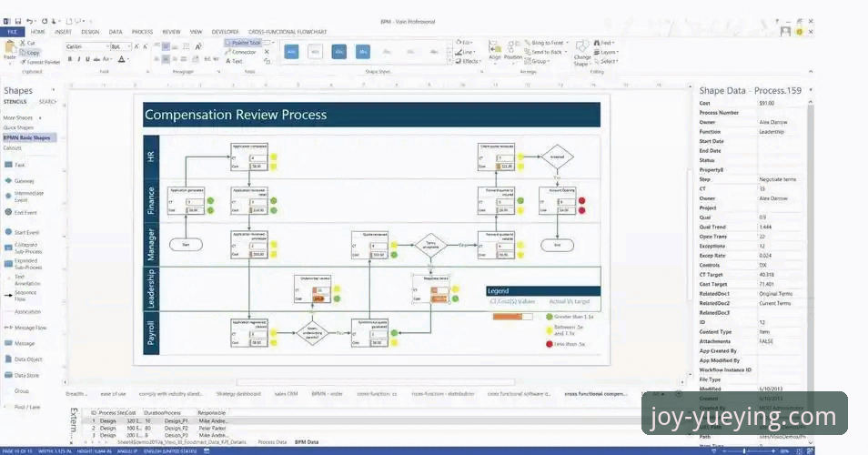
Task: Click the Bring to Front button
Action: click(546, 43)
